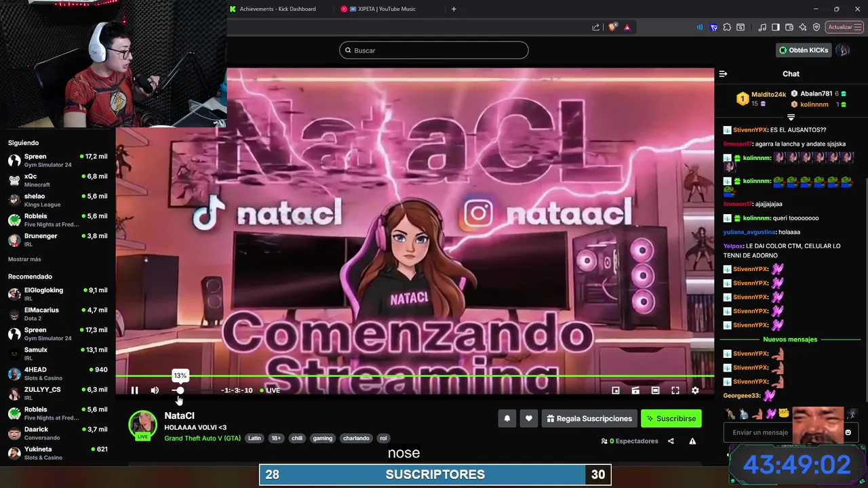Open NataCl channel avatar
Image resolution: width=868 pixels, height=488 pixels.
pyautogui.click(x=143, y=425)
